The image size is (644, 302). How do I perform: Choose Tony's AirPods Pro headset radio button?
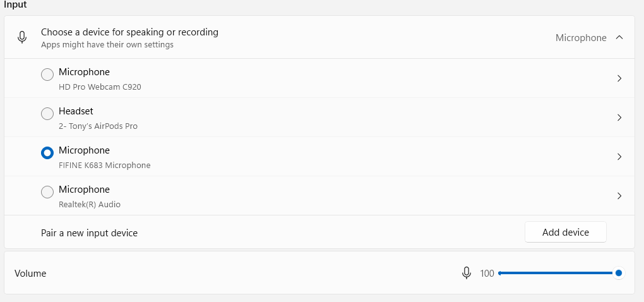(47, 114)
